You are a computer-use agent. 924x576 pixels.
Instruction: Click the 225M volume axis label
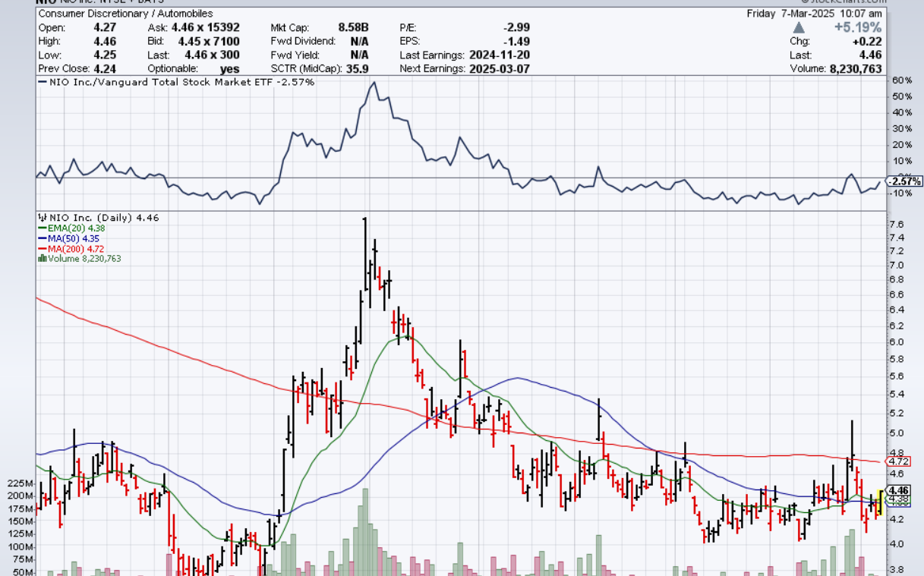[20, 483]
